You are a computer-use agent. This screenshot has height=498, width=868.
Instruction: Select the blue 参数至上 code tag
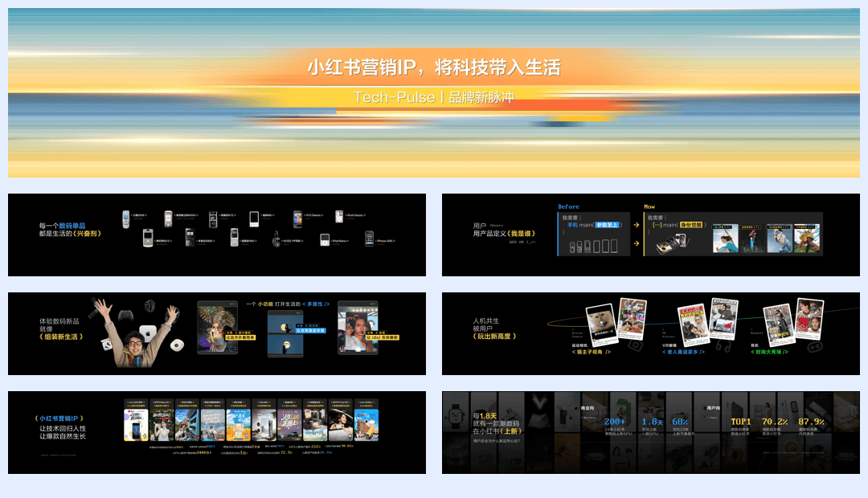pyautogui.click(x=608, y=225)
